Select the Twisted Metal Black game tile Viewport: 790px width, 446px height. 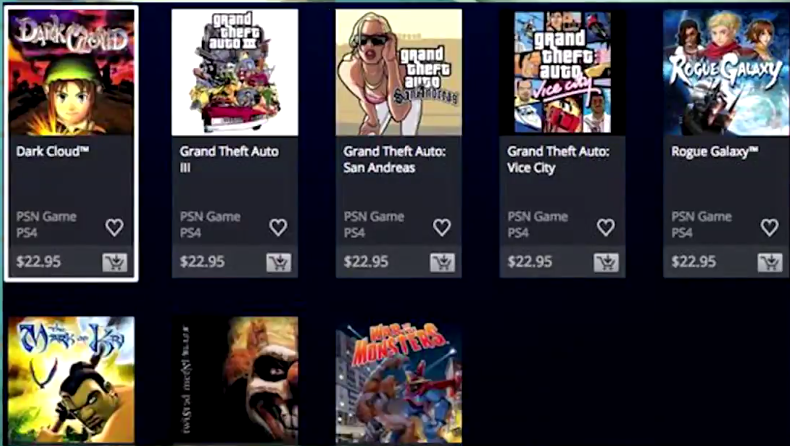coord(235,380)
